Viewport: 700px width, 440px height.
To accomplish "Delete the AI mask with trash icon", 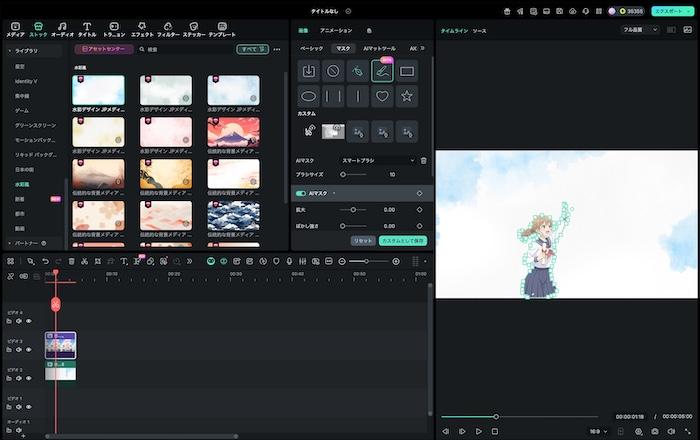I will tap(423, 160).
